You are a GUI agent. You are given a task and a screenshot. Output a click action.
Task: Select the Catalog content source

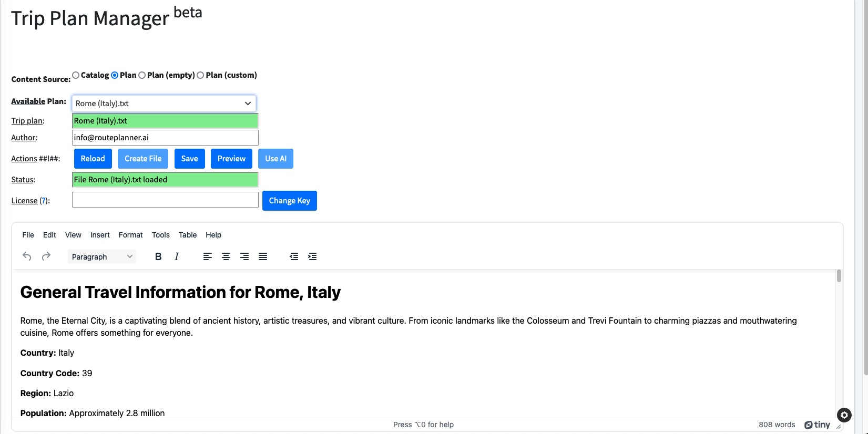tap(76, 75)
